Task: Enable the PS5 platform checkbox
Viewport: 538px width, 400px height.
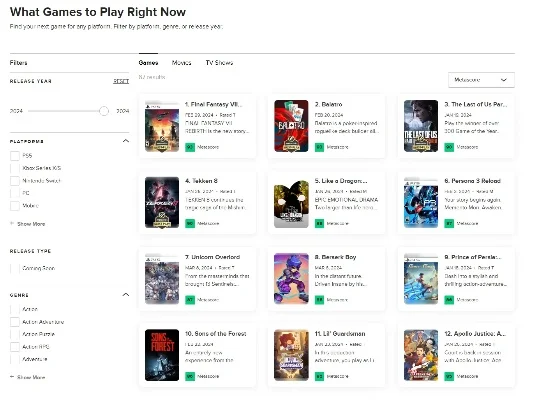Action: 15,156
